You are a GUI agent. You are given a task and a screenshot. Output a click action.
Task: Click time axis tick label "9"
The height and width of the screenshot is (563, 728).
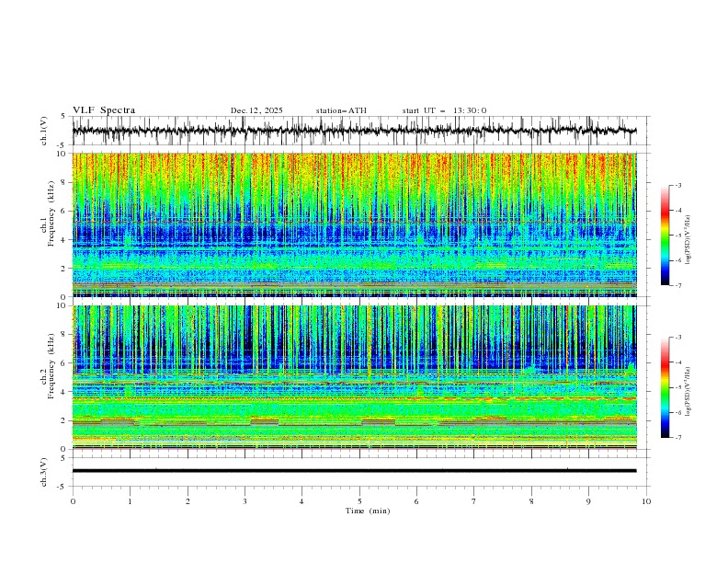[588, 501]
